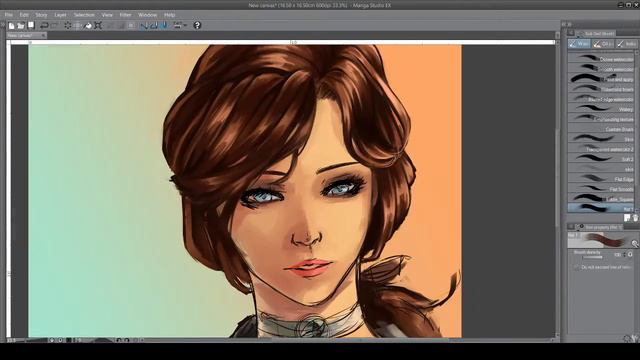Close the New canvas document tab

click(43, 36)
